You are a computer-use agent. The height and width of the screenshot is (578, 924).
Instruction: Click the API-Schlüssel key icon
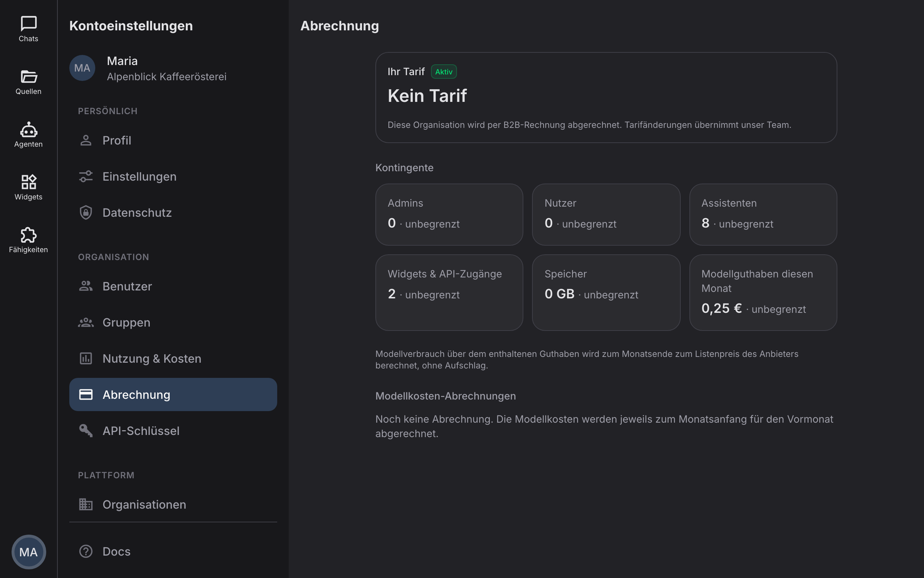pyautogui.click(x=86, y=431)
